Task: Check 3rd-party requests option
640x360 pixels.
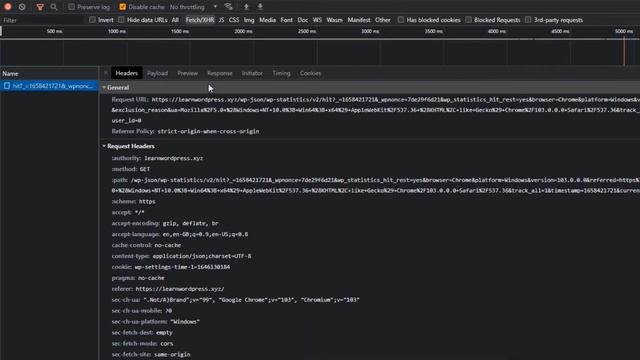Action: 528,20
